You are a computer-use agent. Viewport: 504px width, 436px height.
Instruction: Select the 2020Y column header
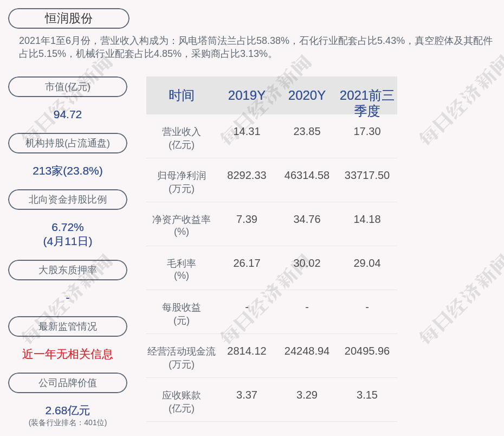click(x=307, y=95)
